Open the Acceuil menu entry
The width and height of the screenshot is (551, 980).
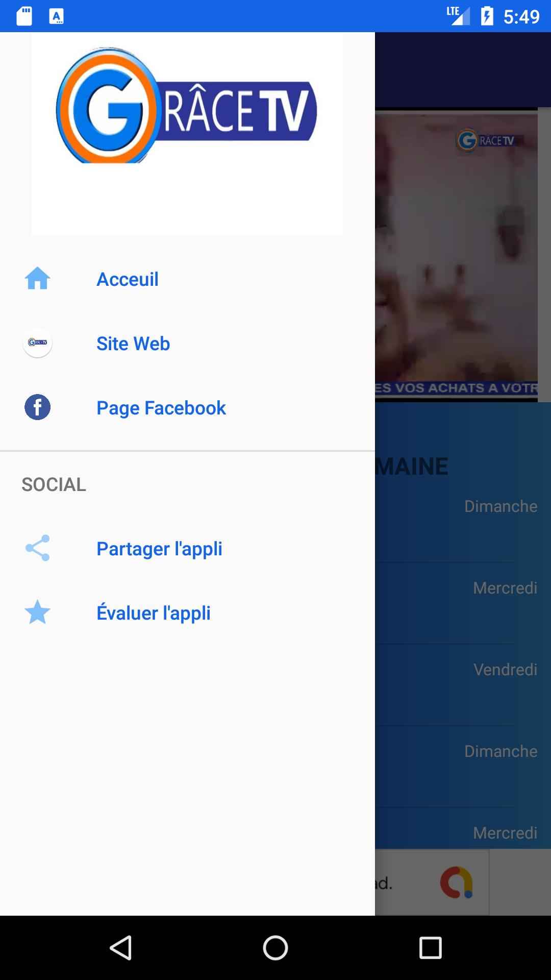pyautogui.click(x=187, y=279)
